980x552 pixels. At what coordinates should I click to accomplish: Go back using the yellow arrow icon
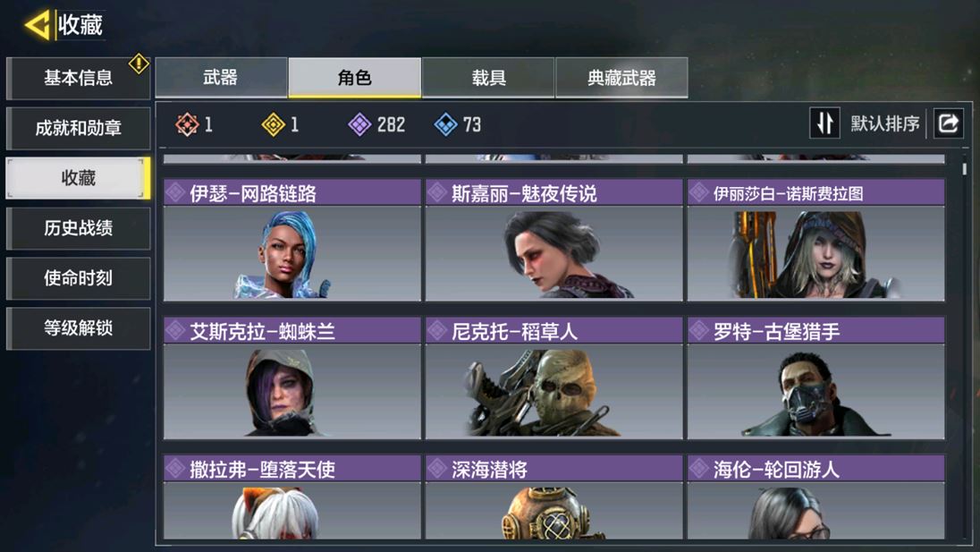pos(37,25)
